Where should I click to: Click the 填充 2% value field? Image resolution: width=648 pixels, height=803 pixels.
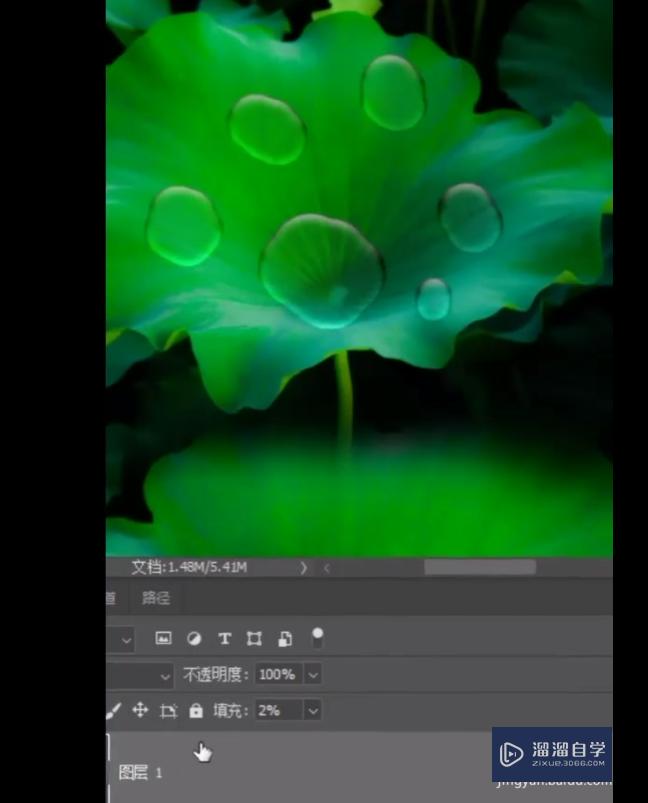pos(279,710)
